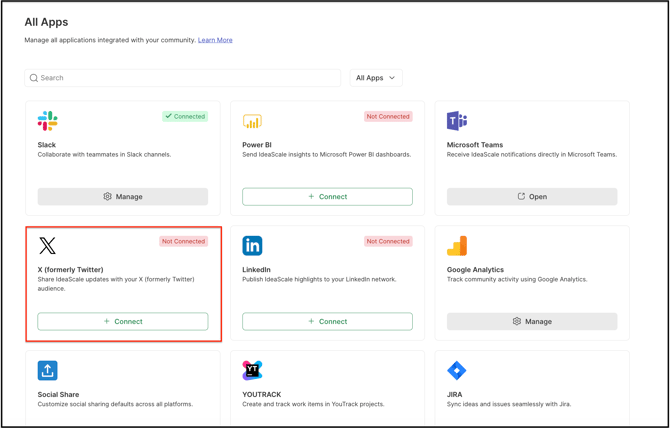Viewport: 670px width, 428px height.
Task: Focus the Search apps input field
Action: pyautogui.click(x=185, y=78)
